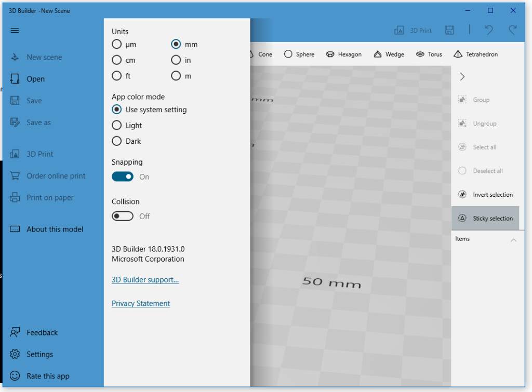Click the Select all button
Viewport: 532px width, 392px height.
coord(477,147)
